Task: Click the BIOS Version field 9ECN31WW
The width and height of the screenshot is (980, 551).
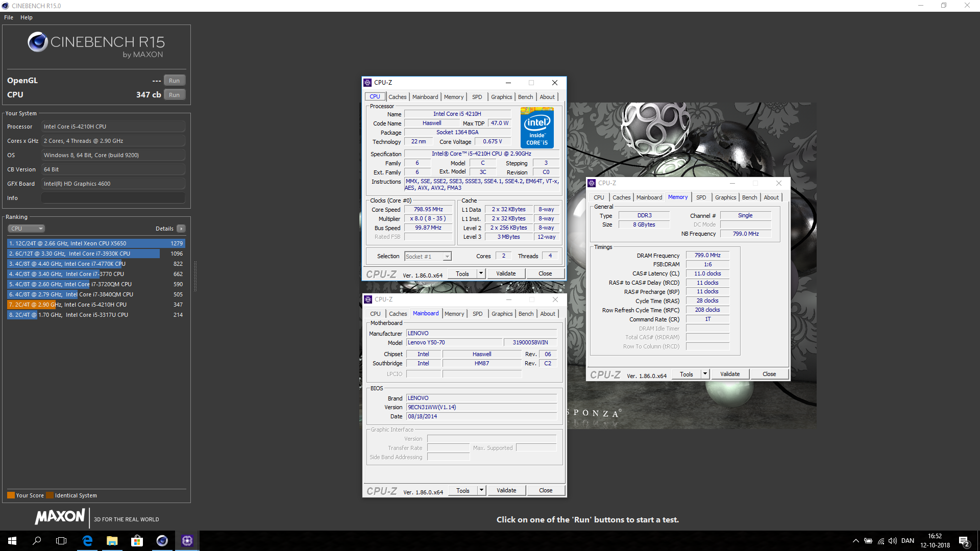Action: point(481,407)
